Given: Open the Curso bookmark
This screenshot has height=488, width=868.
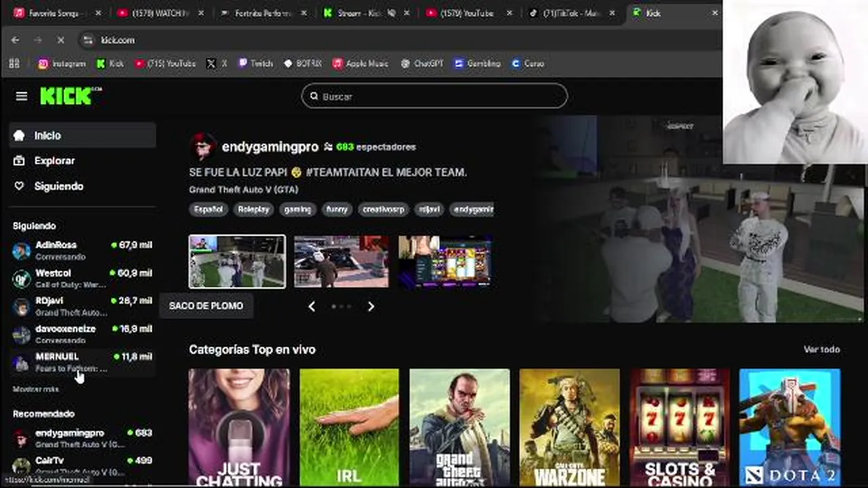Looking at the screenshot, I should point(528,63).
